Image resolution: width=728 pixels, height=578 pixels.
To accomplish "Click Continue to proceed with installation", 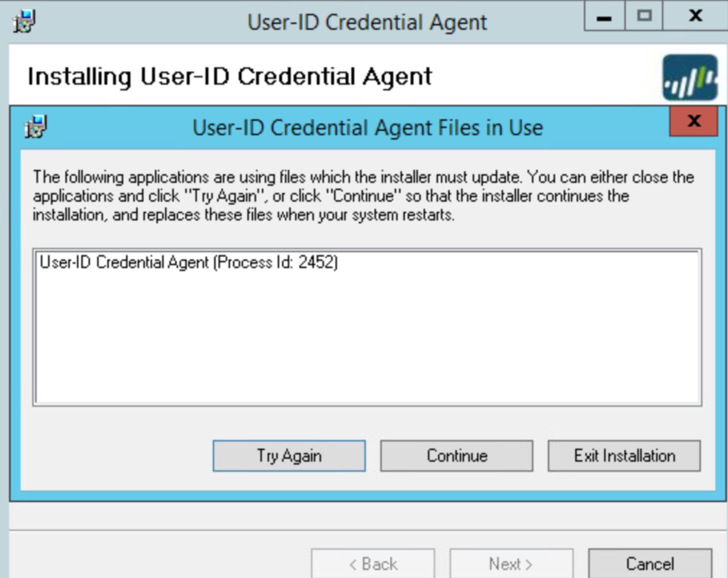I will pyautogui.click(x=456, y=455).
